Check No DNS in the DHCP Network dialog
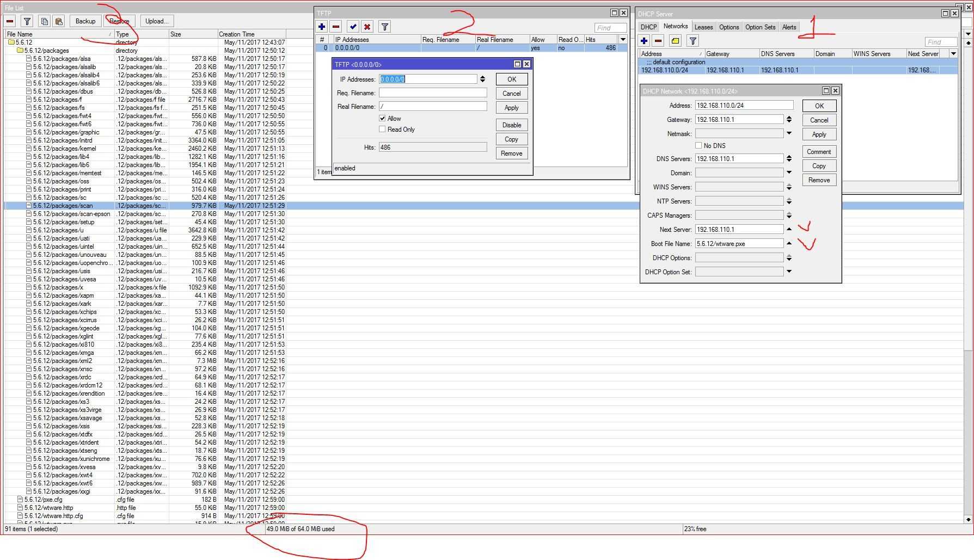This screenshot has height=560, width=974. click(x=699, y=145)
